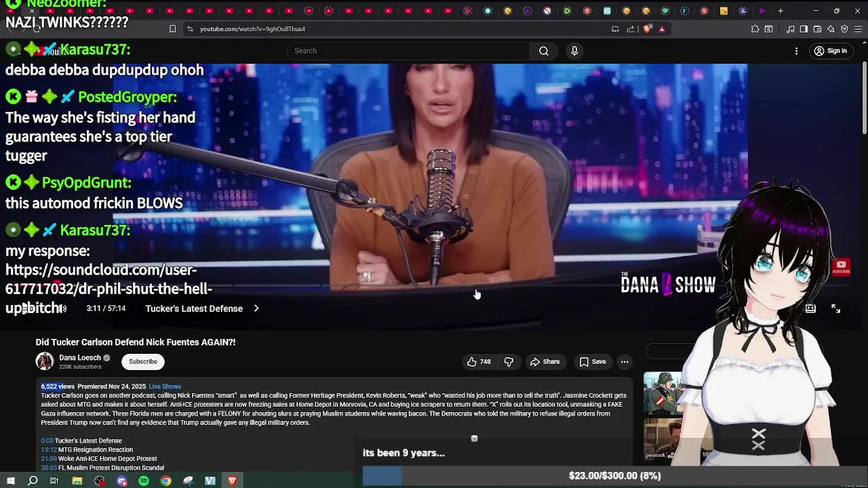Open the Dana Loesch channel avatar
The image size is (868, 488).
coord(45,361)
